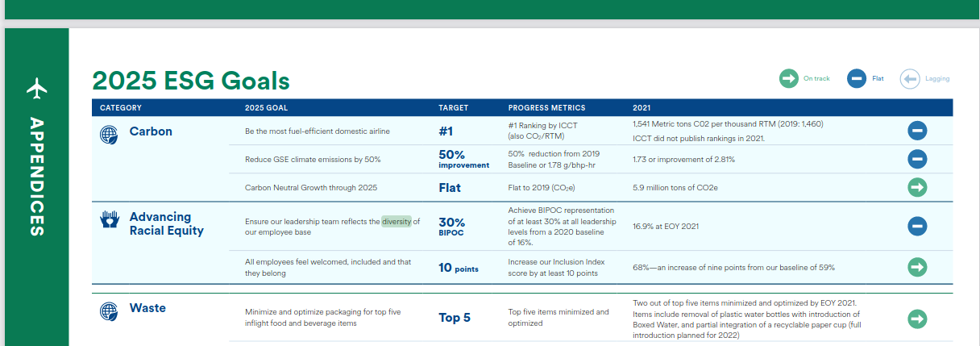Screen dimensions: 980x346
Task: Click the Carbon category title
Action: 151,131
